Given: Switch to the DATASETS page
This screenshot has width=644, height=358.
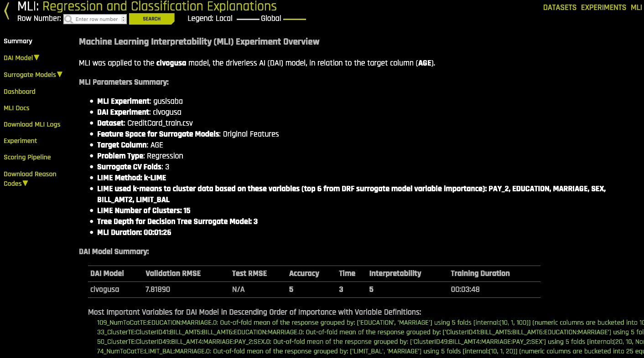Looking at the screenshot, I should pos(560,7).
